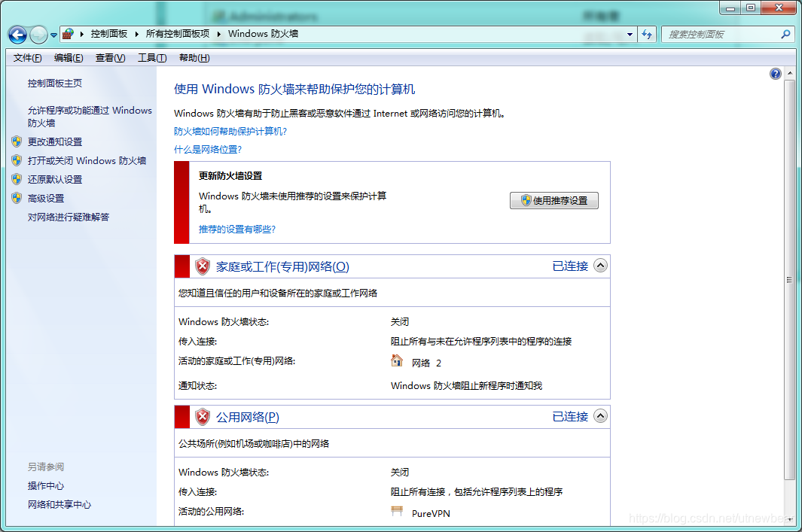The width and height of the screenshot is (802, 532).
Task: Click 控制面板 in the breadcrumb path
Action: click(x=109, y=34)
